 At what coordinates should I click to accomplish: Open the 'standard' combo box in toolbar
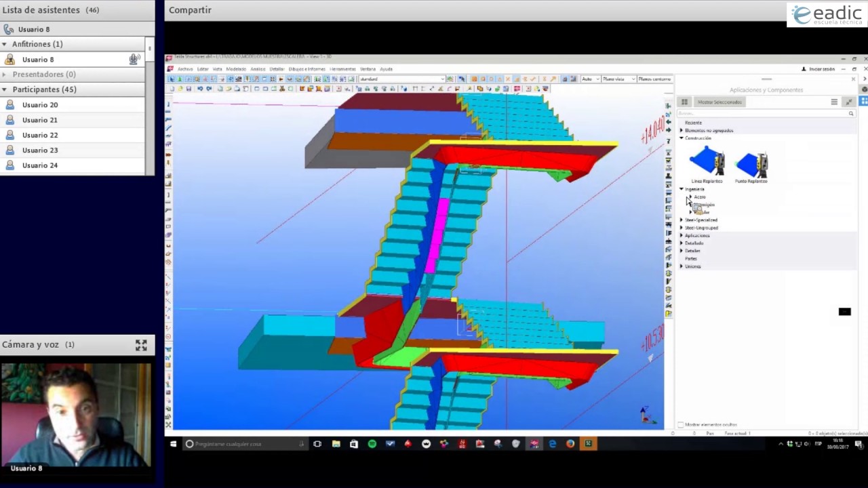[402, 79]
